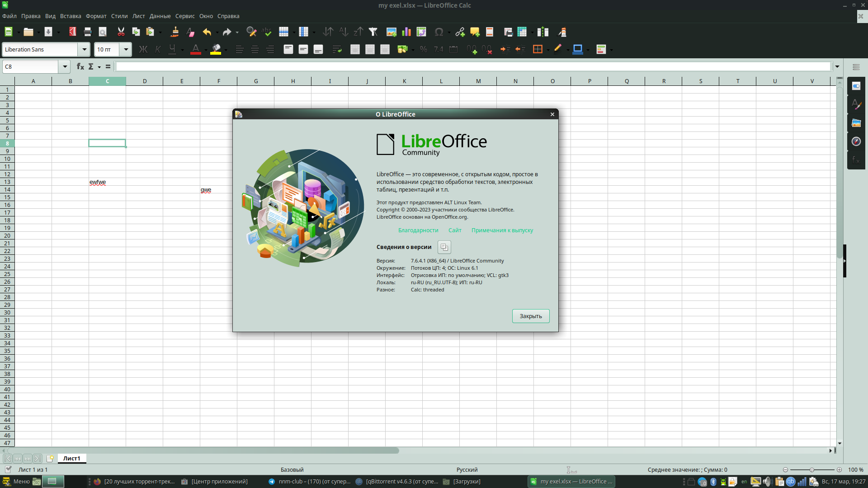Click Format as Currency icon

402,49
